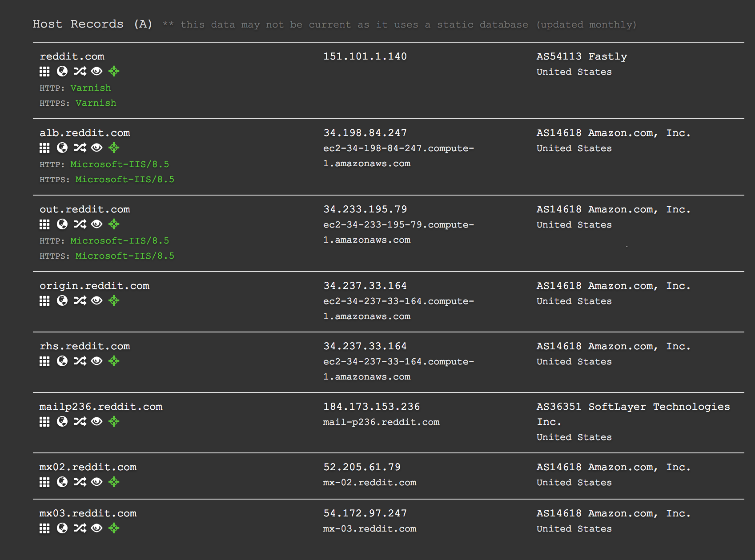Click HTTP Microsoft-IIS/8.5 link under out.reddit.com
Image resolution: width=755 pixels, height=560 pixels.
click(120, 241)
